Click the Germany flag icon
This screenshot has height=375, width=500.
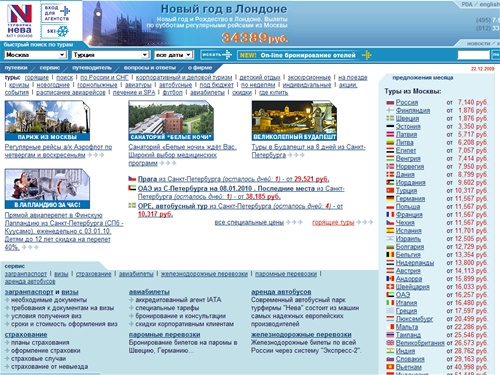(390, 199)
